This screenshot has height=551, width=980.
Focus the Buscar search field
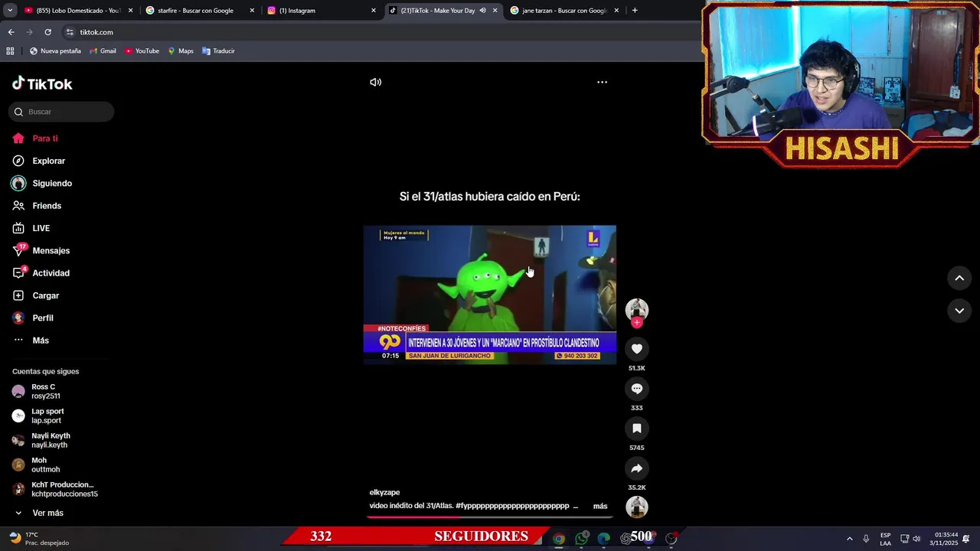point(61,112)
